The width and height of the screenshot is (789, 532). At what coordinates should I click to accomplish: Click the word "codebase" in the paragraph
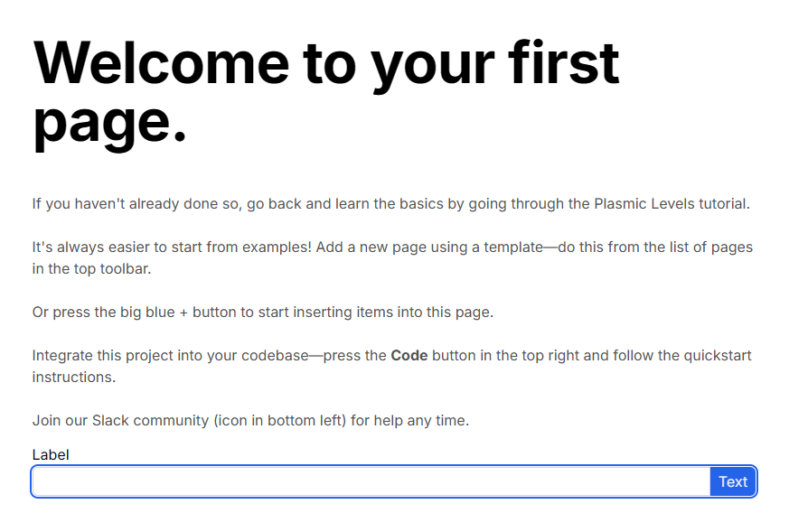click(x=275, y=355)
